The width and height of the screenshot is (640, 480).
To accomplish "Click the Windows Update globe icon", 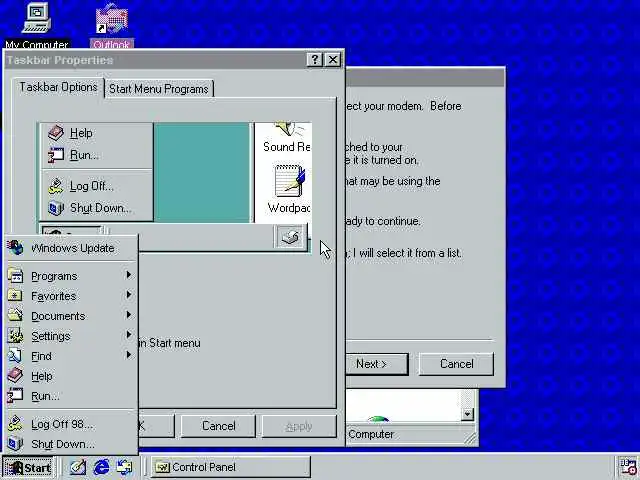I will pos(15,247).
